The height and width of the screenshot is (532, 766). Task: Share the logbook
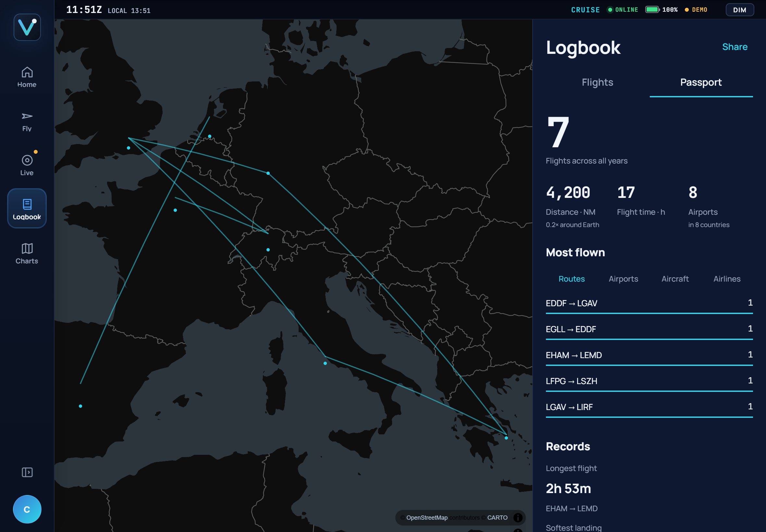[735, 47]
